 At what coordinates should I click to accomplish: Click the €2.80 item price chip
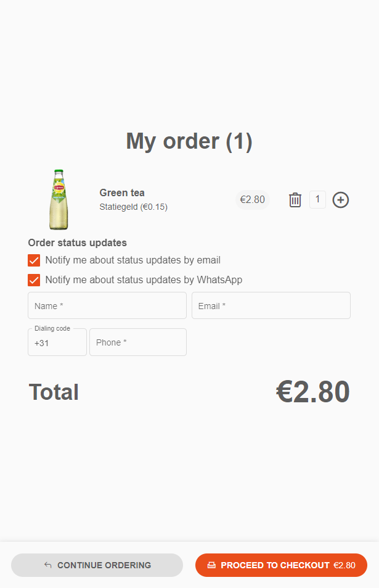click(x=253, y=199)
